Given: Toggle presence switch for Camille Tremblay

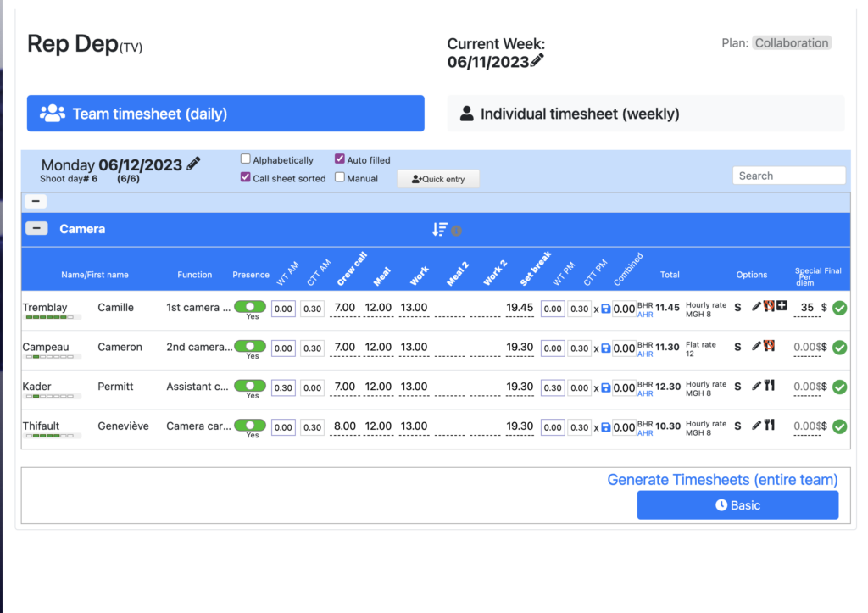Looking at the screenshot, I should point(249,307).
